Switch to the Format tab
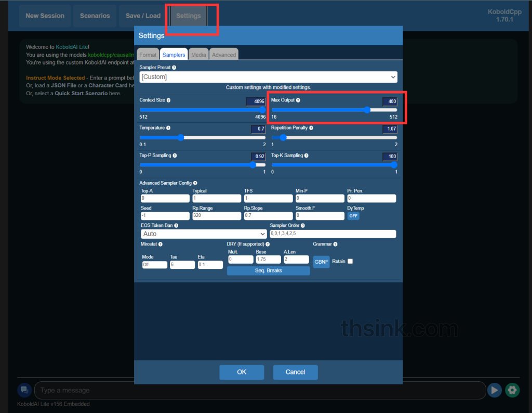The image size is (532, 413). (148, 55)
